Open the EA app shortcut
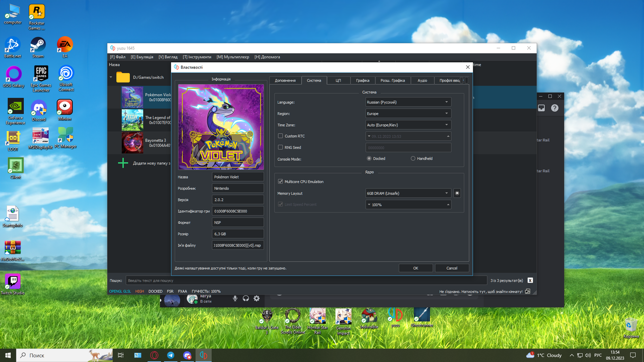 pyautogui.click(x=65, y=47)
